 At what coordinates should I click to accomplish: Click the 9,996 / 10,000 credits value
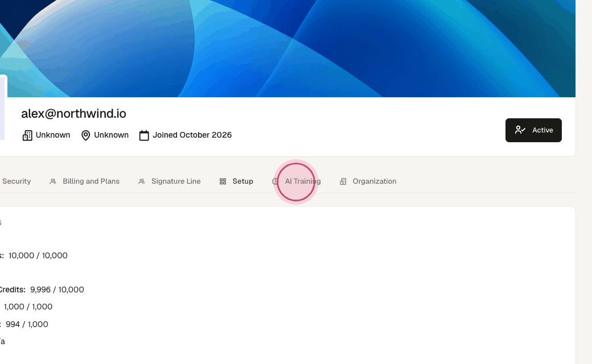57,289
